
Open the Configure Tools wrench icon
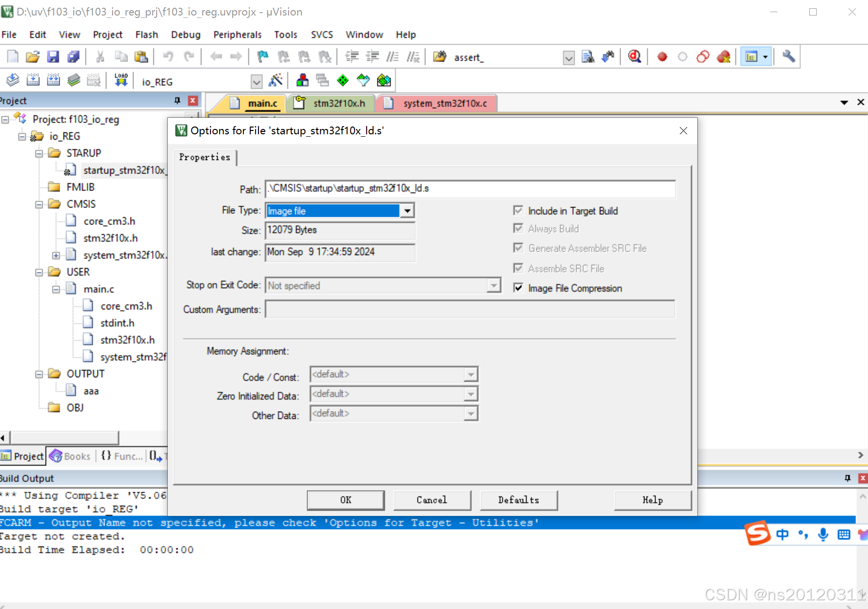788,56
